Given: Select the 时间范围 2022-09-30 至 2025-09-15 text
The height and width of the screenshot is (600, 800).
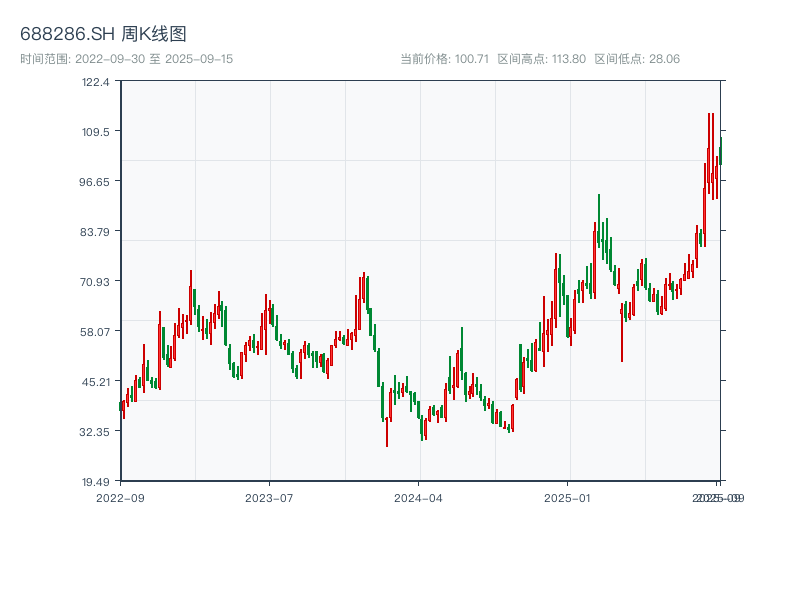Looking at the screenshot, I should [127, 59].
